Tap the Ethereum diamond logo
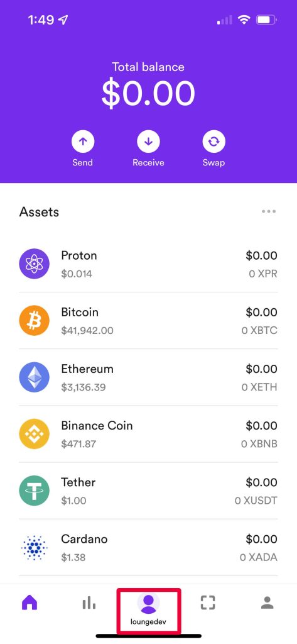297x644 pixels. (x=35, y=377)
